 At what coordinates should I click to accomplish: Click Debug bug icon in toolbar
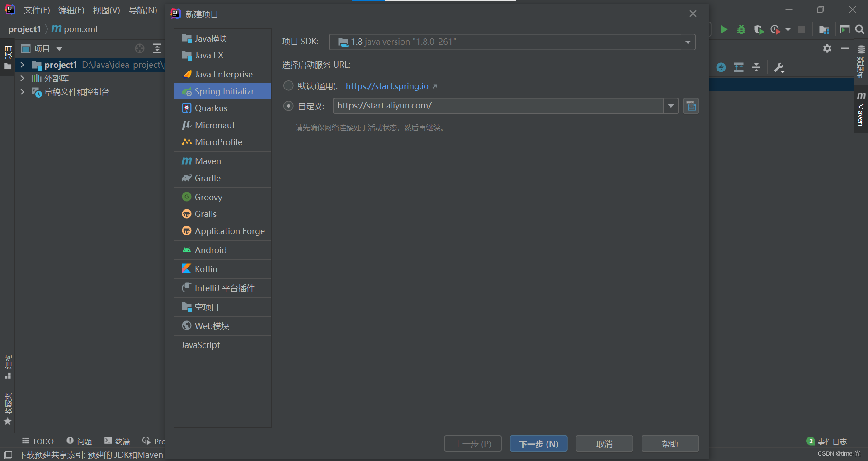(741, 29)
